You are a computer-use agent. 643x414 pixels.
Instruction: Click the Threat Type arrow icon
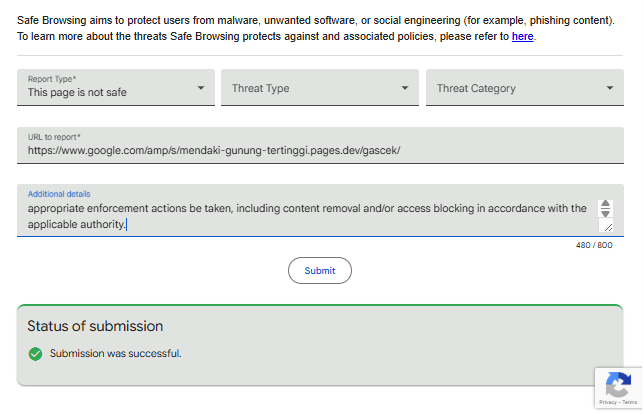[x=405, y=88]
